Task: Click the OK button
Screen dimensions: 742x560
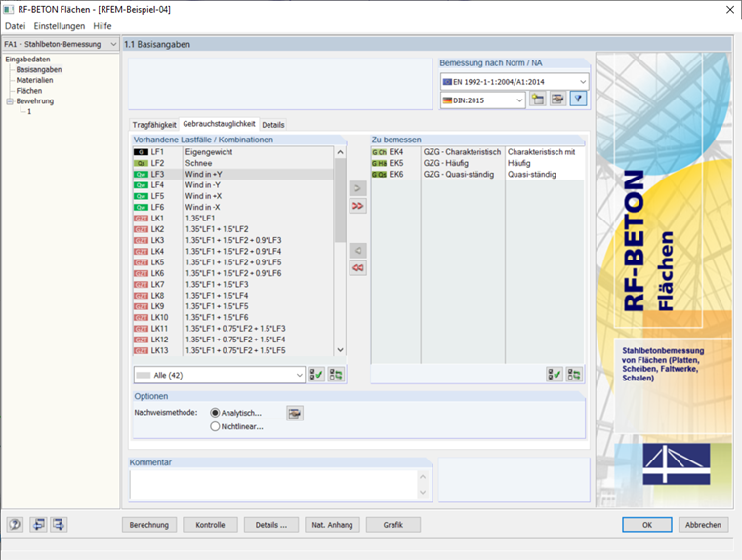Action: pos(647,525)
